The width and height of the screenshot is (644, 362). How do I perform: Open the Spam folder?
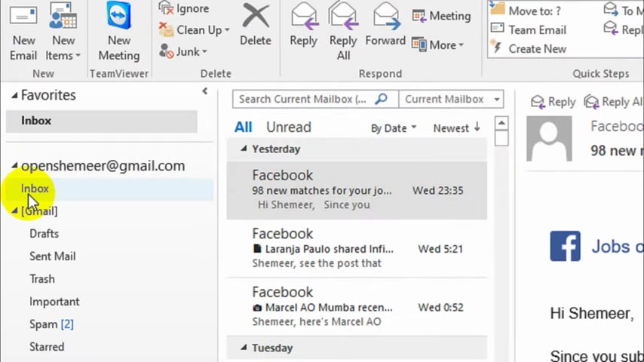click(51, 324)
